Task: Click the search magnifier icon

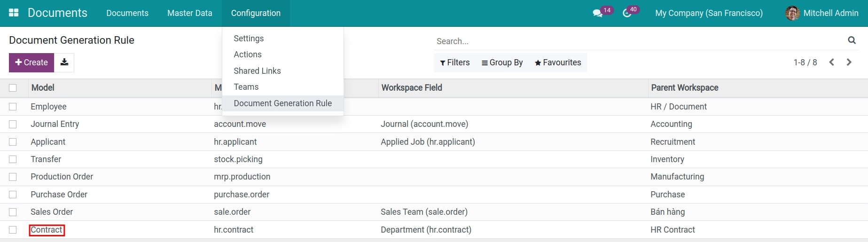Action: [x=852, y=40]
